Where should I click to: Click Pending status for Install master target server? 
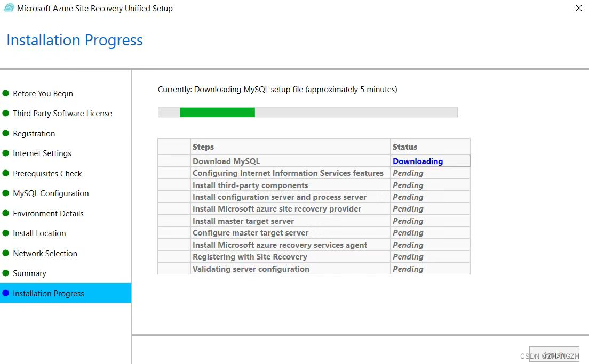point(408,221)
